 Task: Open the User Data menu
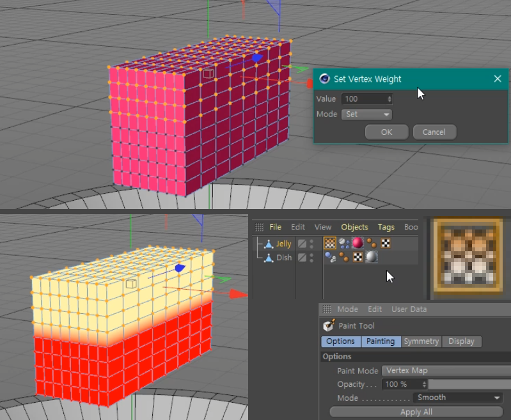pyautogui.click(x=409, y=309)
